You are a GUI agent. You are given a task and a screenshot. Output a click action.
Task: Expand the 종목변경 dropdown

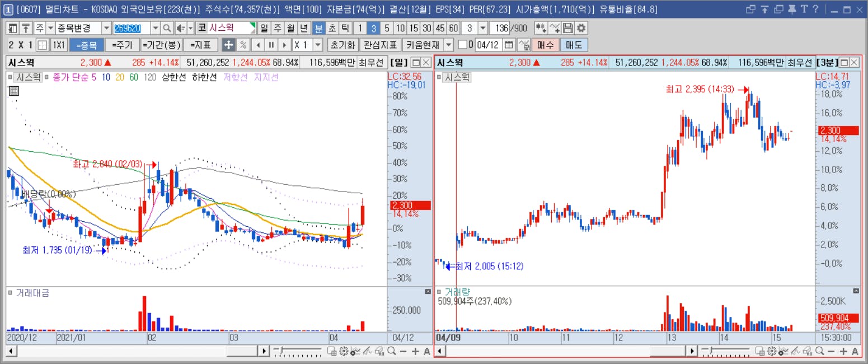click(106, 28)
